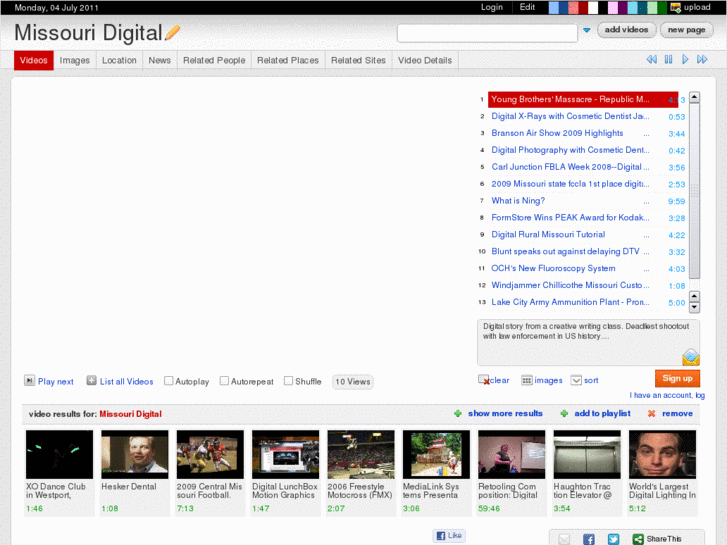Screen dimensions: 727x545
Task: Click green plus beside show more results
Action: [458, 413]
